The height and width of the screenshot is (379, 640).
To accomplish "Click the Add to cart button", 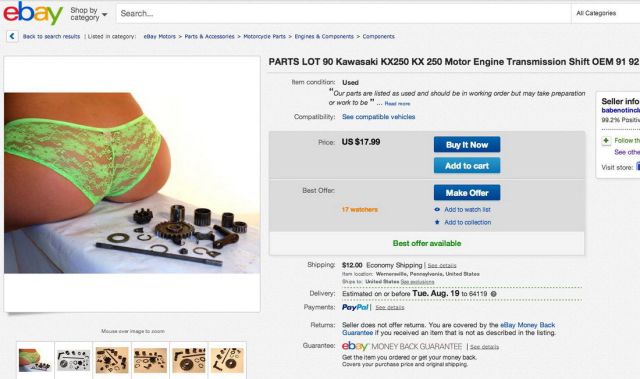I will click(x=467, y=166).
